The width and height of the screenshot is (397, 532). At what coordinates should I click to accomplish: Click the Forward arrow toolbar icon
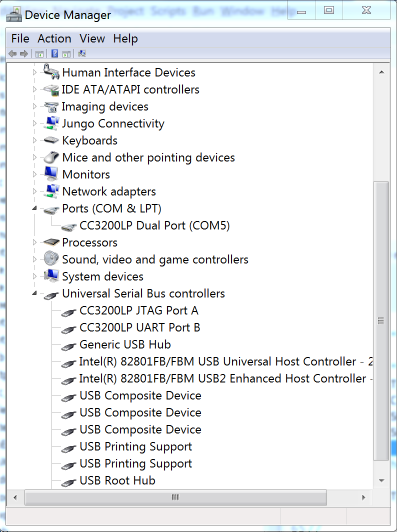(23, 53)
